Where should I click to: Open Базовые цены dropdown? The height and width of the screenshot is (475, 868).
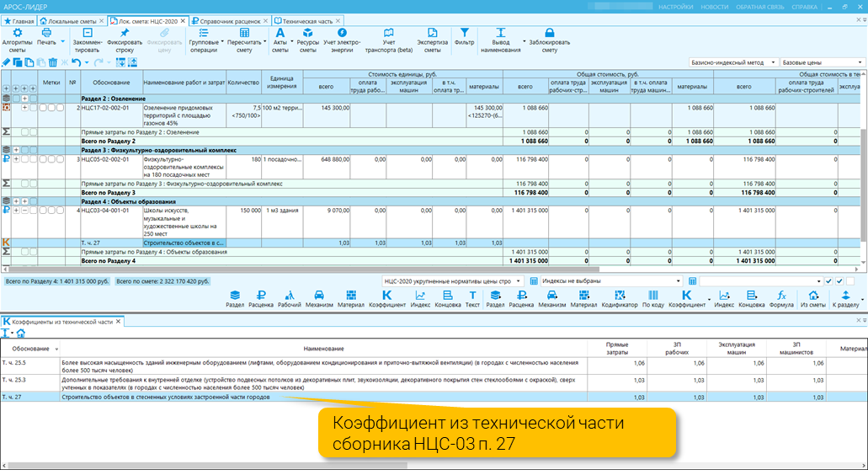pyautogui.click(x=822, y=62)
